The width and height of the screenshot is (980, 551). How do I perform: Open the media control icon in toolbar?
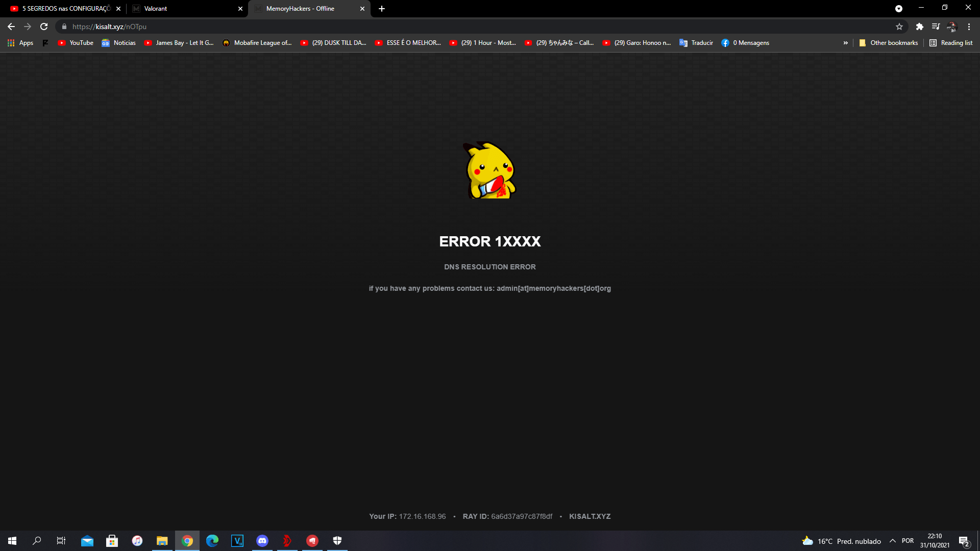(936, 27)
